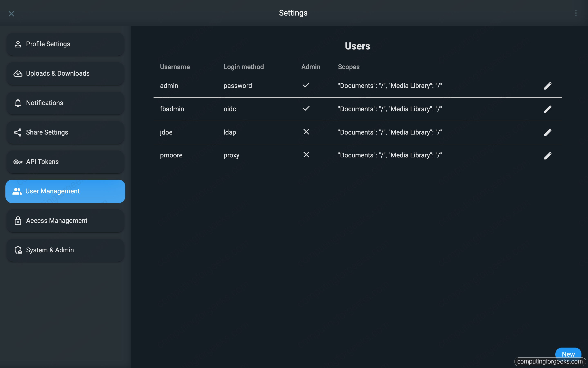The height and width of the screenshot is (368, 588).
Task: Click the fbadmin row's Admin checkmark
Action: [306, 108]
